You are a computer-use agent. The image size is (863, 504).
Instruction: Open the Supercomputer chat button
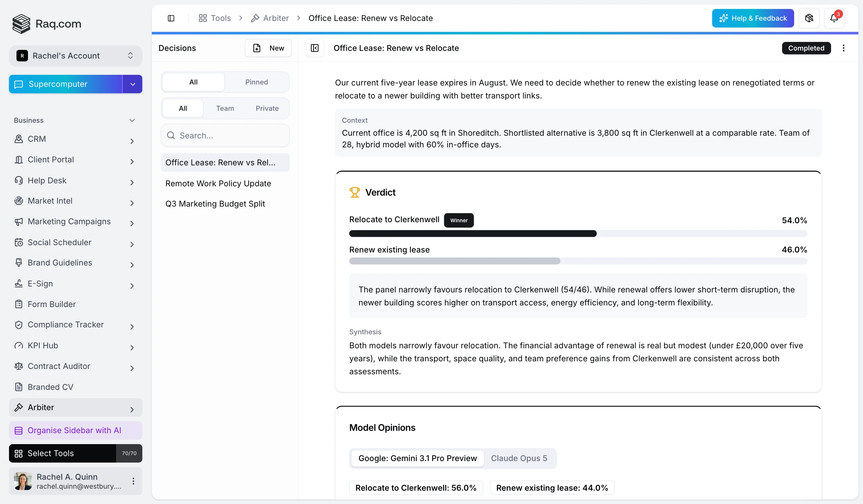pos(66,84)
